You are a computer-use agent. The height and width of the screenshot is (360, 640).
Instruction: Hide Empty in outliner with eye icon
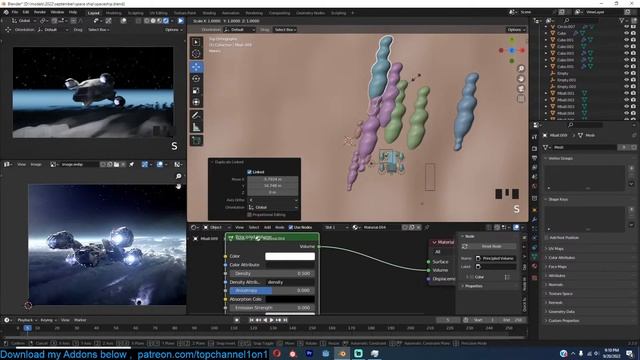626,73
